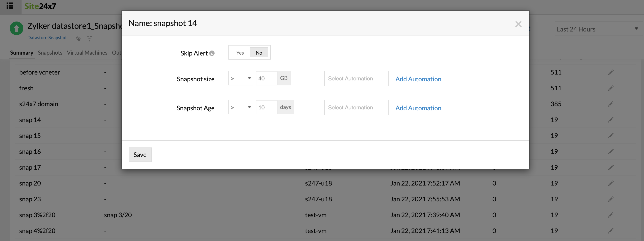The image size is (644, 241).
Task: Switch to the Snapshots tab
Action: click(x=50, y=53)
